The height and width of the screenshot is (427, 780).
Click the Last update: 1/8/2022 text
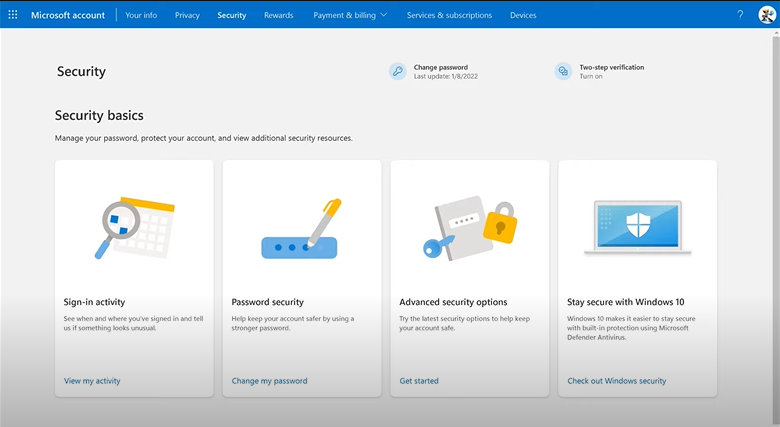tap(446, 76)
